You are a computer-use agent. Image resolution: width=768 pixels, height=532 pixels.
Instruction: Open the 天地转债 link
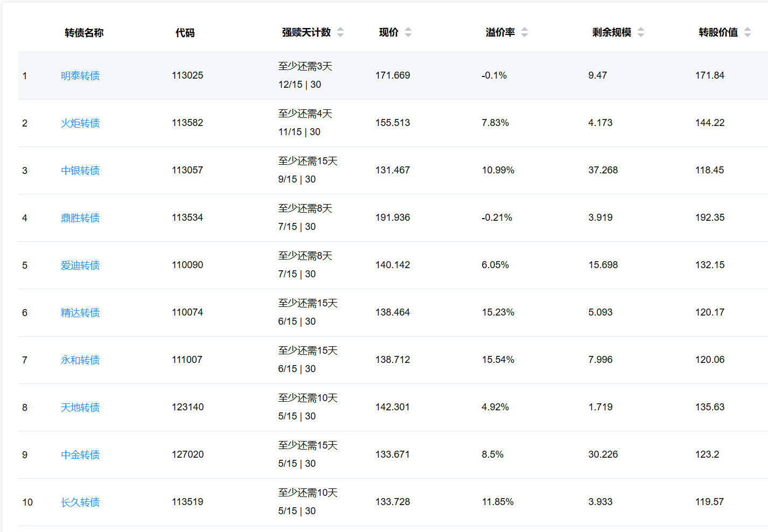(80, 408)
